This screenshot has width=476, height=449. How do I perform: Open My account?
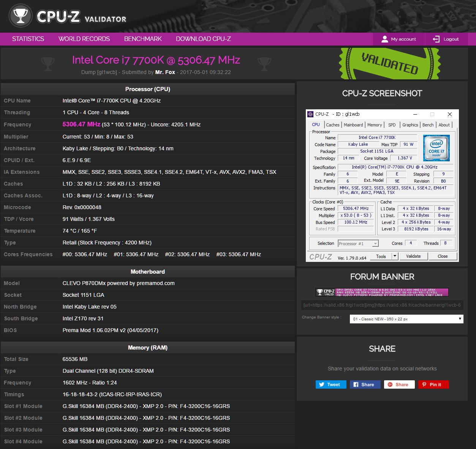point(399,39)
